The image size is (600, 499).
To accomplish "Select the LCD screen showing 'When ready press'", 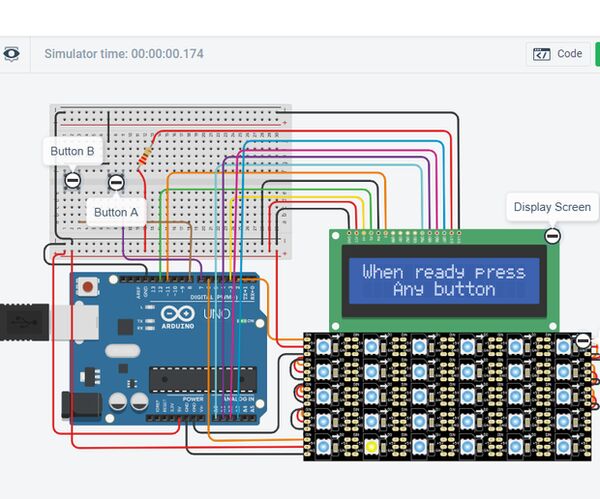I will [444, 281].
